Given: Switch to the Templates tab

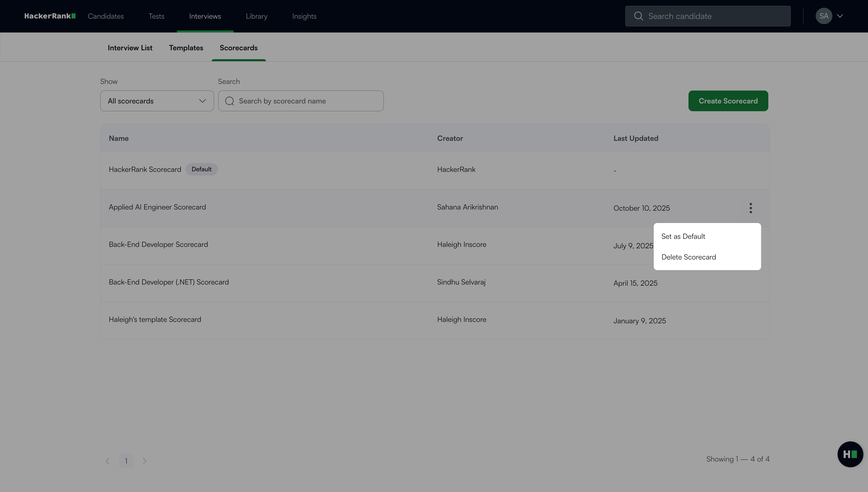Looking at the screenshot, I should 186,48.
